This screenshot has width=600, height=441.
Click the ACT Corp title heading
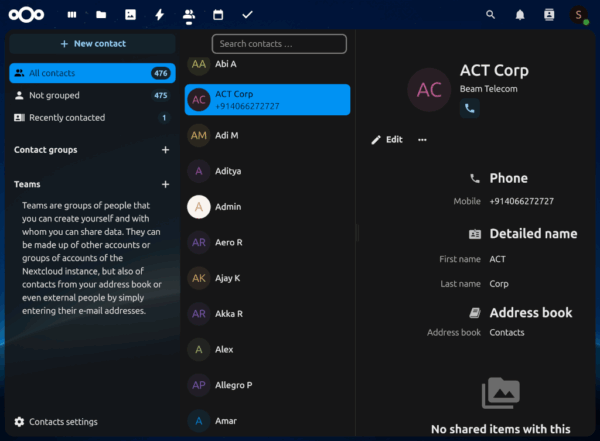(494, 70)
